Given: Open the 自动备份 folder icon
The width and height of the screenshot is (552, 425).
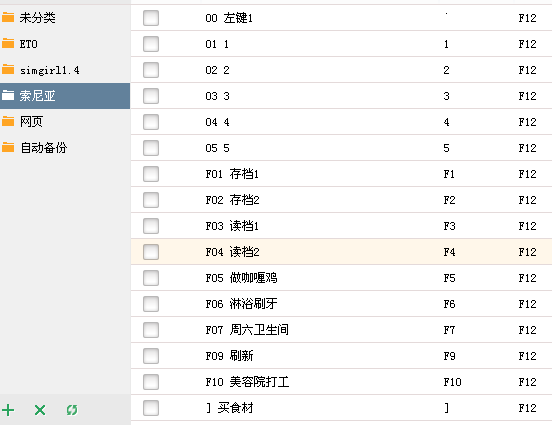Looking at the screenshot, I should [8, 147].
